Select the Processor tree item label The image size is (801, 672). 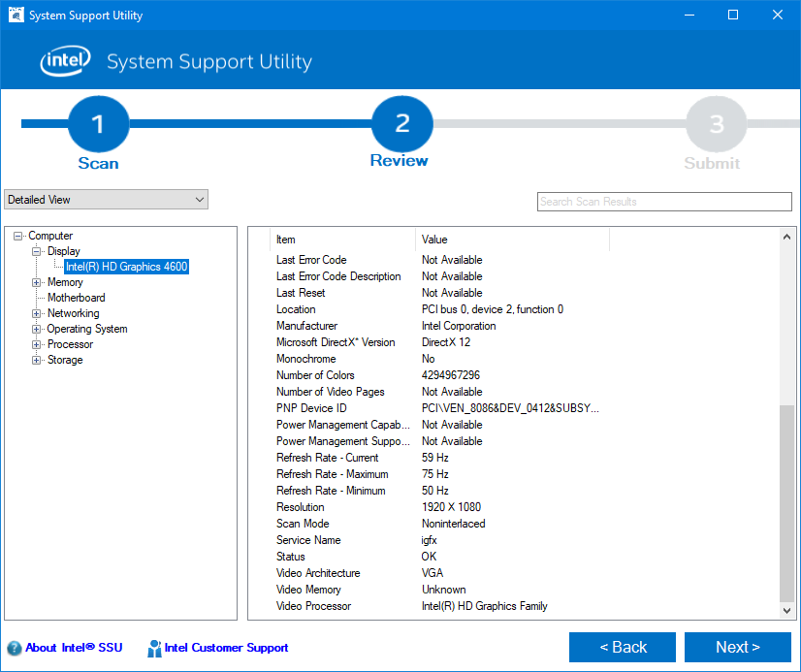click(70, 344)
